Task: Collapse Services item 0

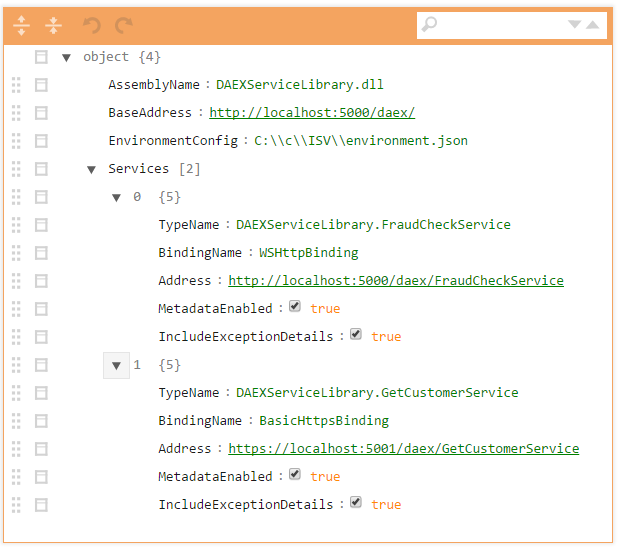Action: coord(116,197)
